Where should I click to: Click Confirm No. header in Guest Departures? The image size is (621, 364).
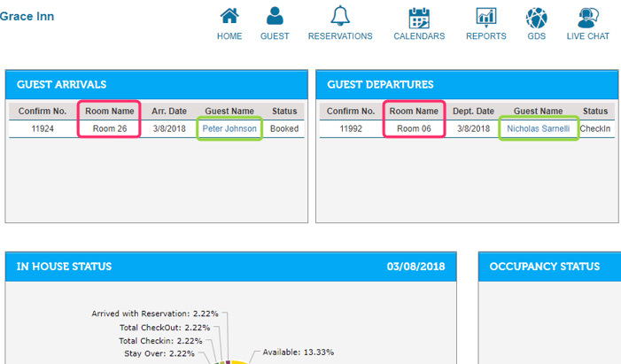tap(351, 112)
